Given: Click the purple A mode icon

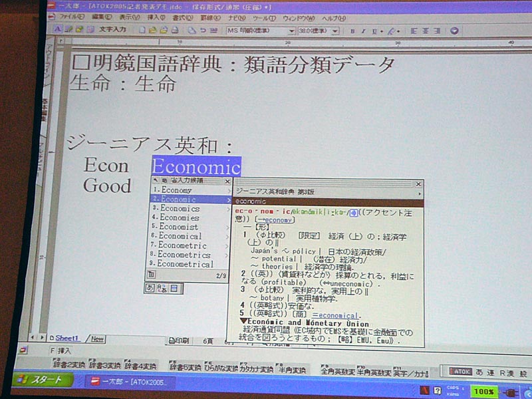Looking at the screenshot, I should point(58,29).
